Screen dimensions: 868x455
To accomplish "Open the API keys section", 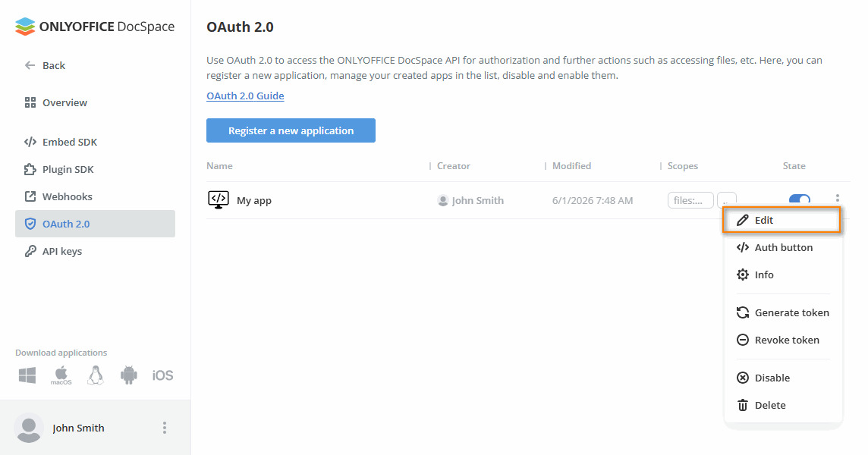I will [62, 251].
